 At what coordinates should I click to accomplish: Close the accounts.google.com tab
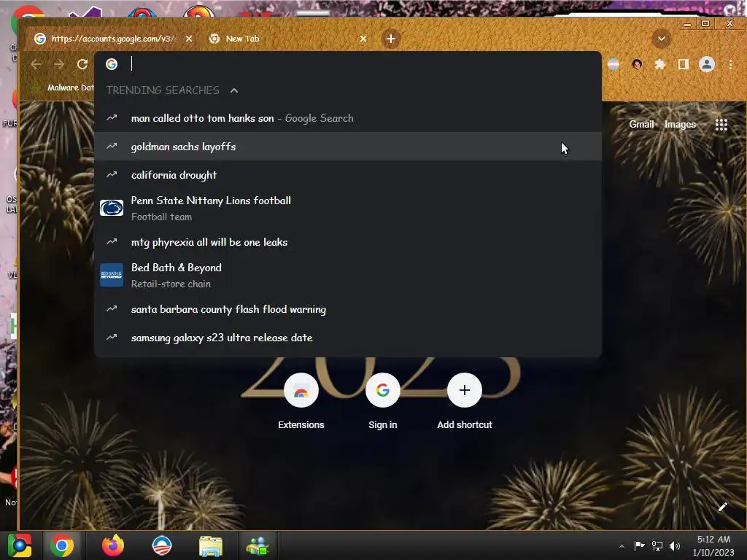(x=189, y=39)
